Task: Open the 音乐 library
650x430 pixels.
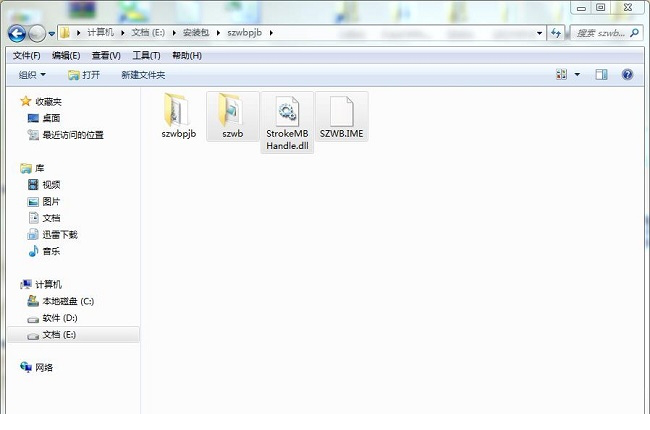Action: tap(51, 251)
